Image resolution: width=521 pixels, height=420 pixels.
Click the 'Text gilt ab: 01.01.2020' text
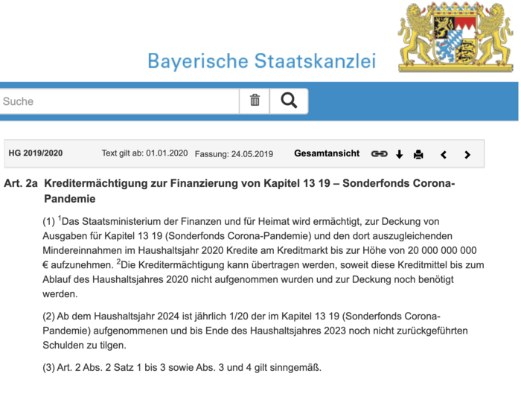[144, 153]
